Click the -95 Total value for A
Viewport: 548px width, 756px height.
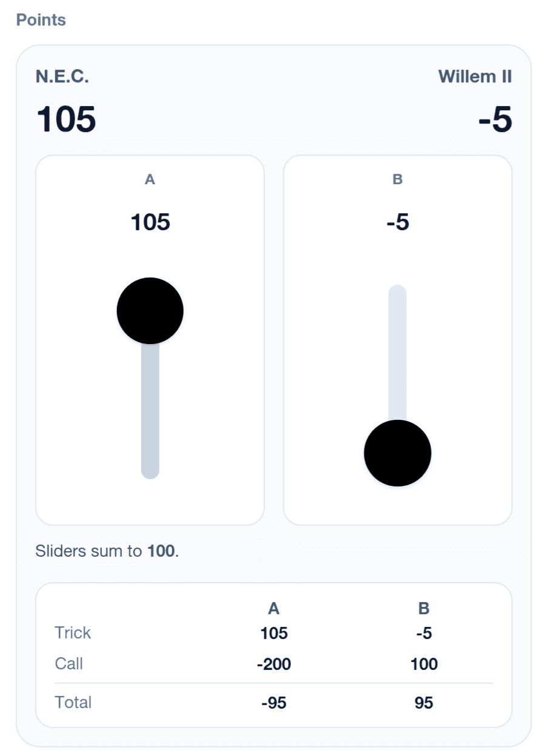pos(273,703)
